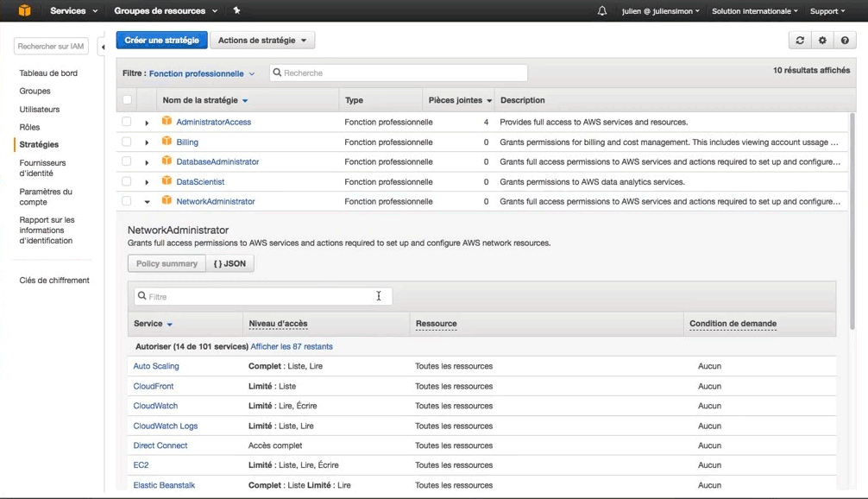Click the Filtre service search field
This screenshot has width=868, height=499.
[x=263, y=296]
